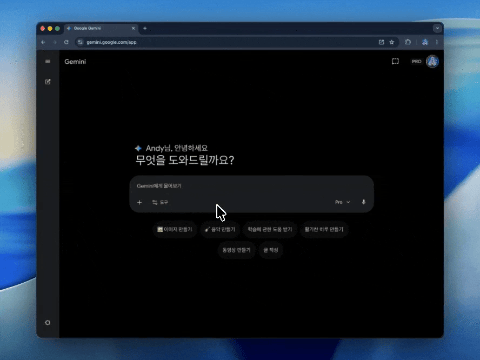
Task: Click the temporary chat dashed-square icon
Action: [x=395, y=61]
